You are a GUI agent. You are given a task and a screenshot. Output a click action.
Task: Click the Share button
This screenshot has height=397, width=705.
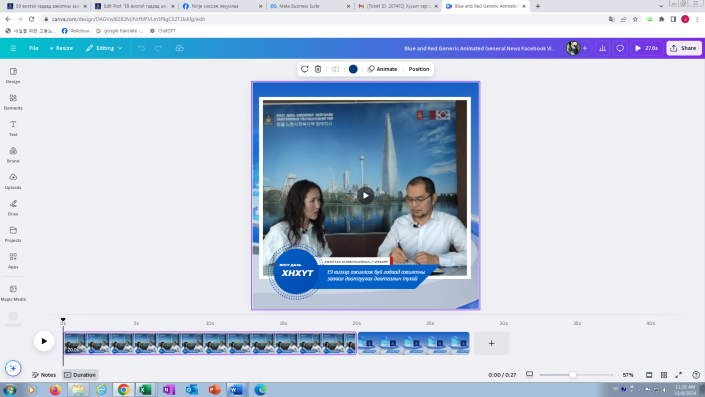coord(683,48)
